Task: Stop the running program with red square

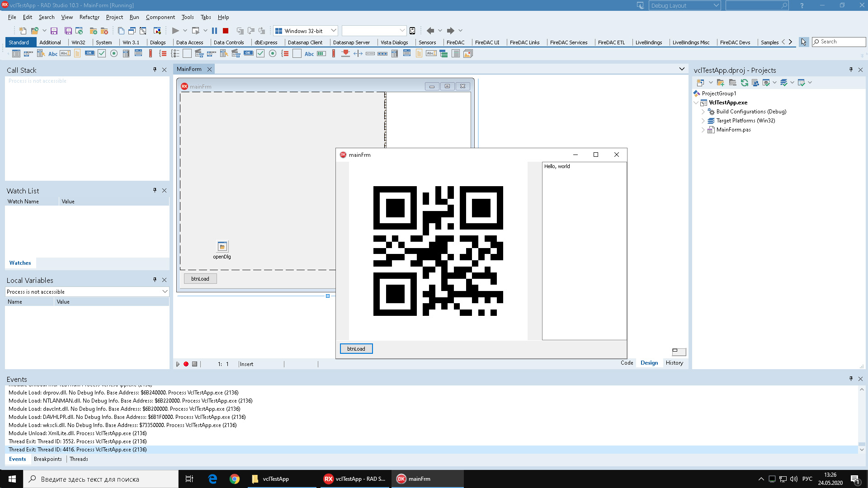Action: (x=226, y=31)
